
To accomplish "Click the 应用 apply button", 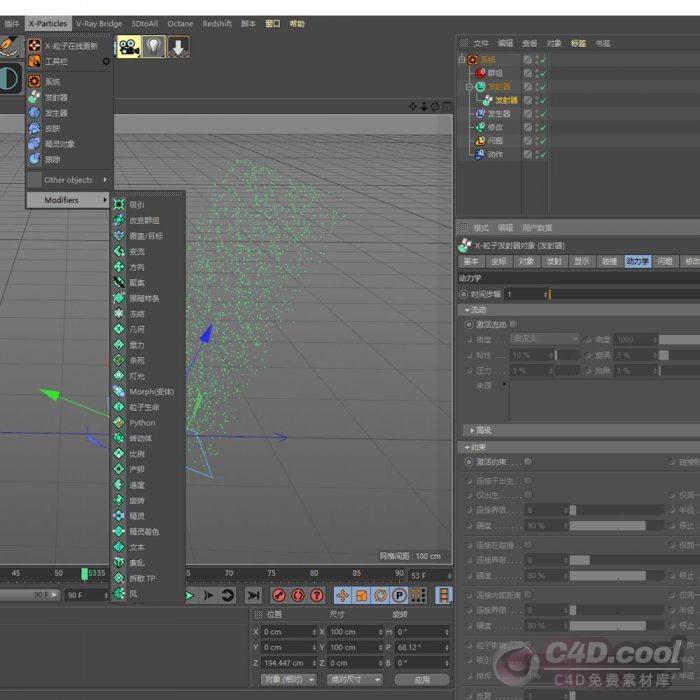I will click(422, 679).
